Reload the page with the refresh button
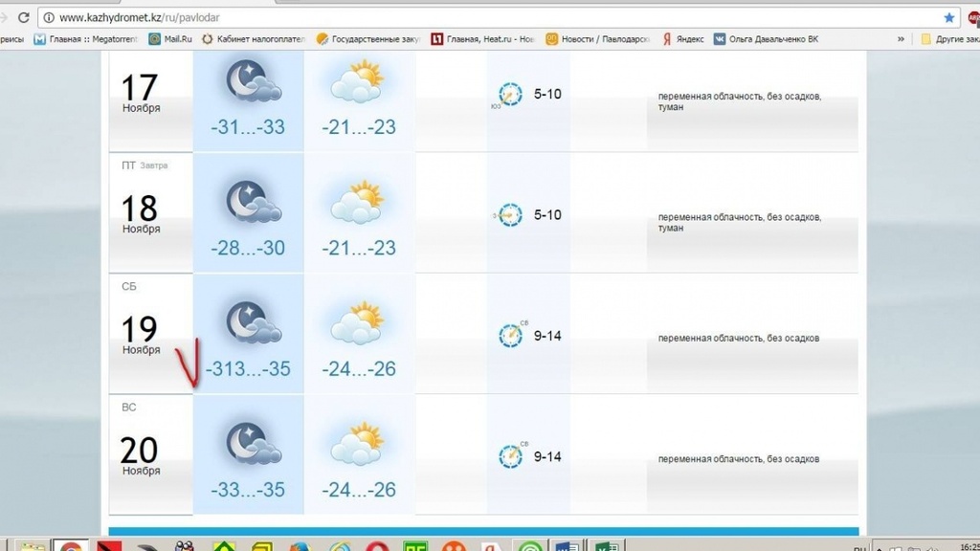This screenshot has height=551, width=980. click(23, 17)
